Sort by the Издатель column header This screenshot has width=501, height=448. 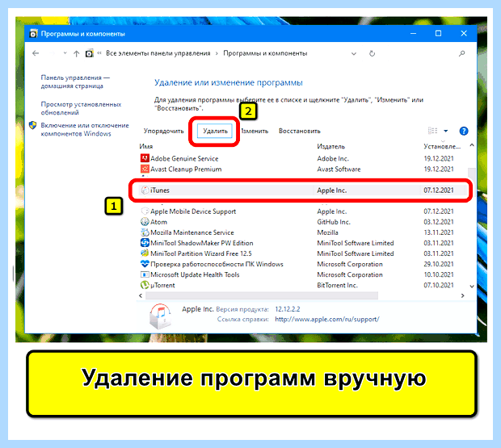[330, 146]
